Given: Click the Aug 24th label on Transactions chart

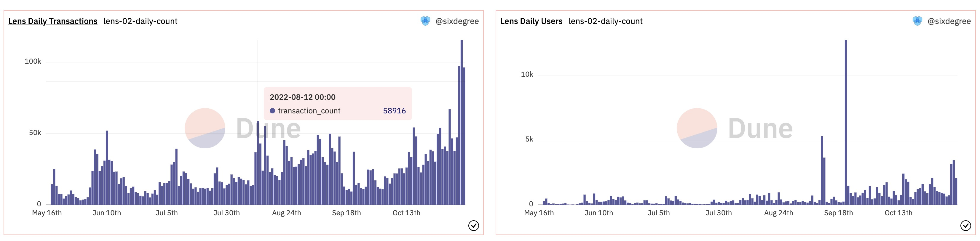Looking at the screenshot, I should point(286,213).
